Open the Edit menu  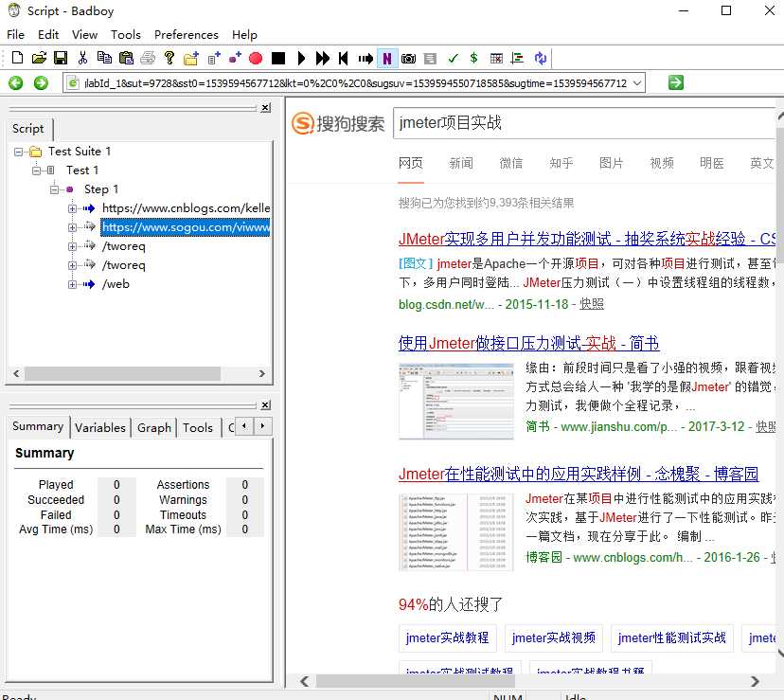coord(48,34)
